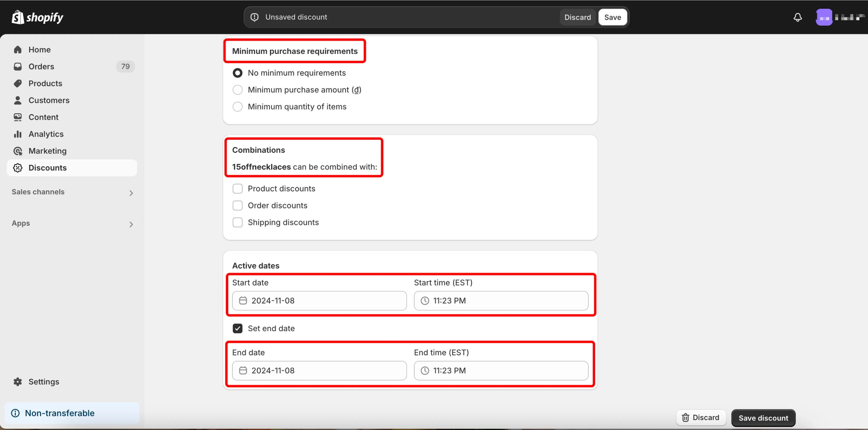The image size is (868, 430).
Task: Click the Start date input field
Action: (319, 300)
